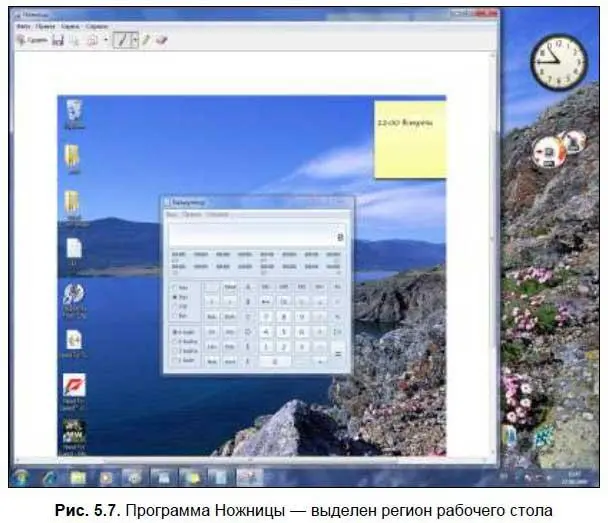
Task: Launch Internet Explorer from the taskbar
Action: click(x=48, y=475)
